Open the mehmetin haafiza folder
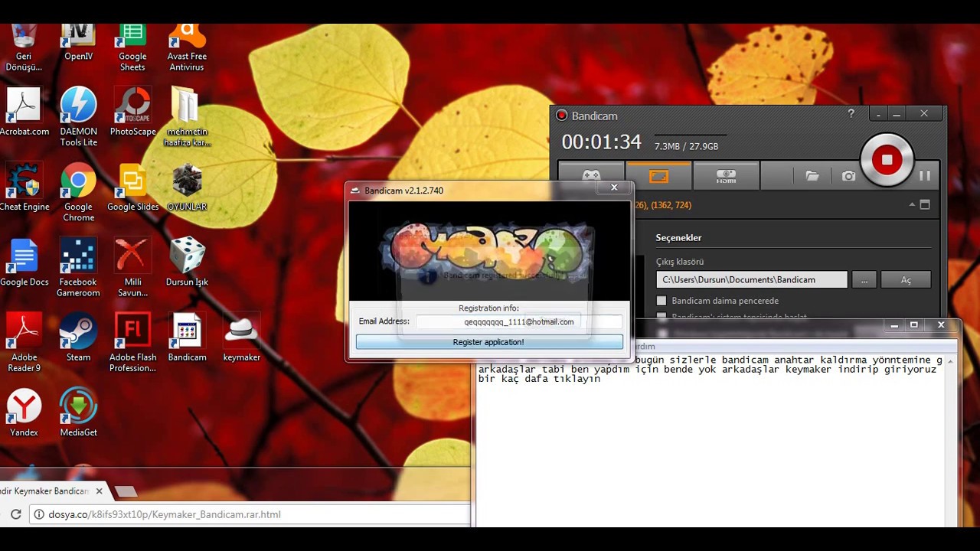980x551 pixels. coord(187,117)
